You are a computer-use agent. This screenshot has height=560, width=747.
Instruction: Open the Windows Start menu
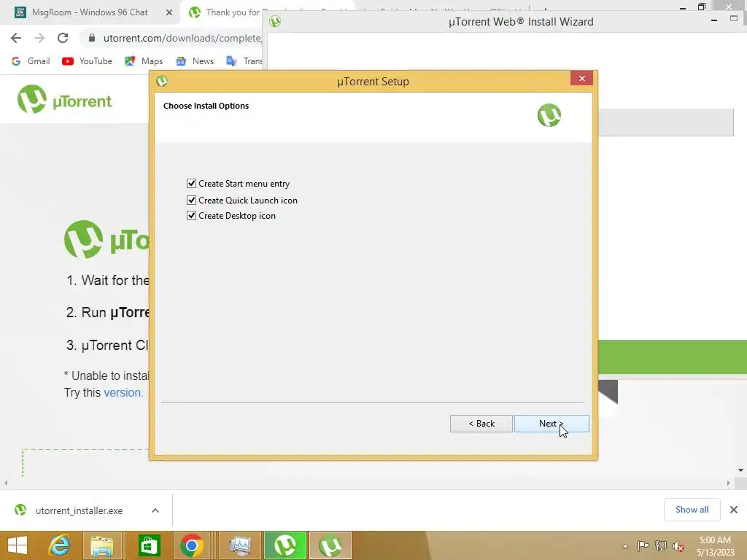18,545
